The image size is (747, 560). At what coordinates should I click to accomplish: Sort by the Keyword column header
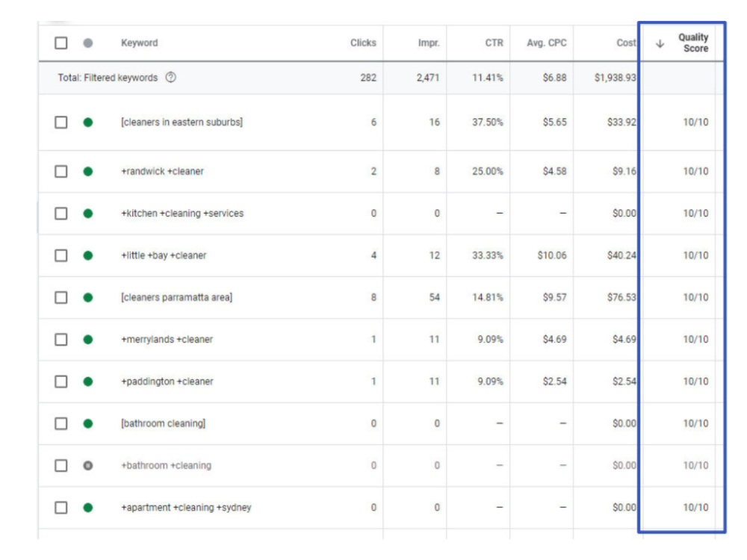click(139, 43)
